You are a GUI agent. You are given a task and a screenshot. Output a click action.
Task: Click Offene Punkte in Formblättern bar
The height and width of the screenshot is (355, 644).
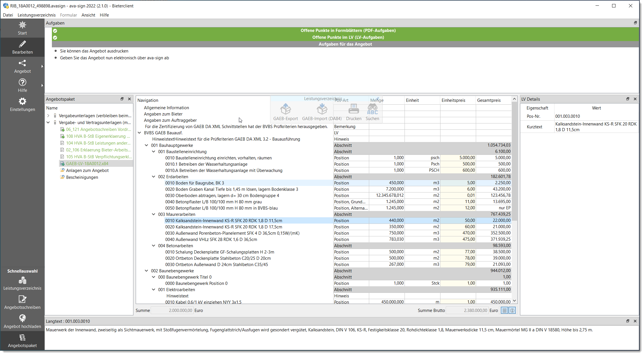click(345, 31)
